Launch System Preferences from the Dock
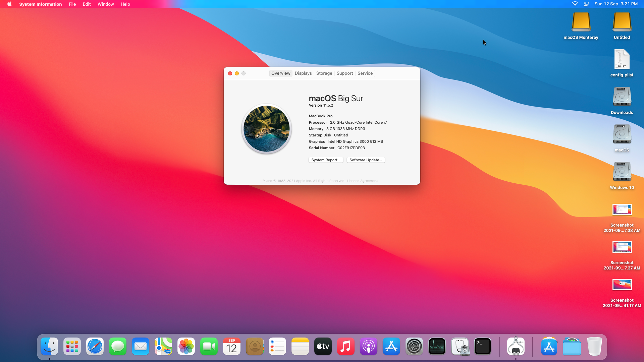This screenshot has width=644, height=362. pos(414,346)
